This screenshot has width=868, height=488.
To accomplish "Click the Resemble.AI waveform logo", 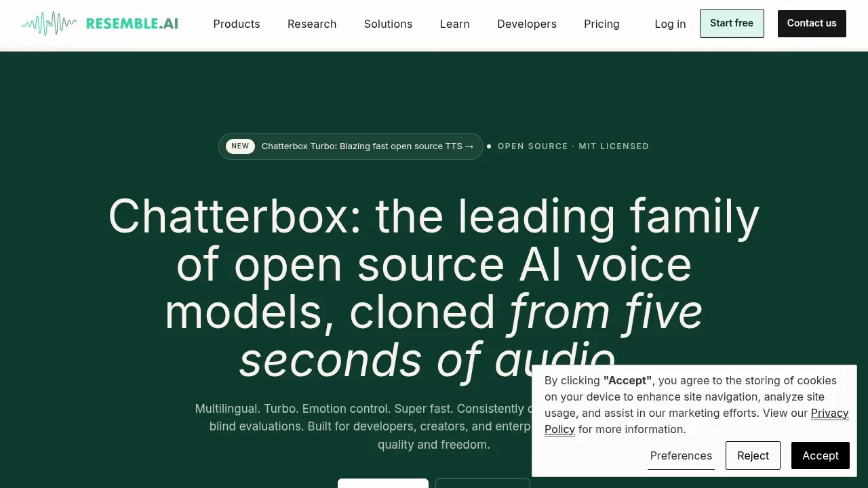I will coord(100,24).
